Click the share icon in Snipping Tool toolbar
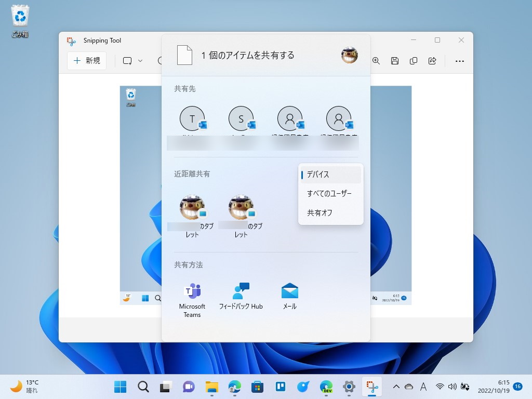532x399 pixels. pos(432,61)
